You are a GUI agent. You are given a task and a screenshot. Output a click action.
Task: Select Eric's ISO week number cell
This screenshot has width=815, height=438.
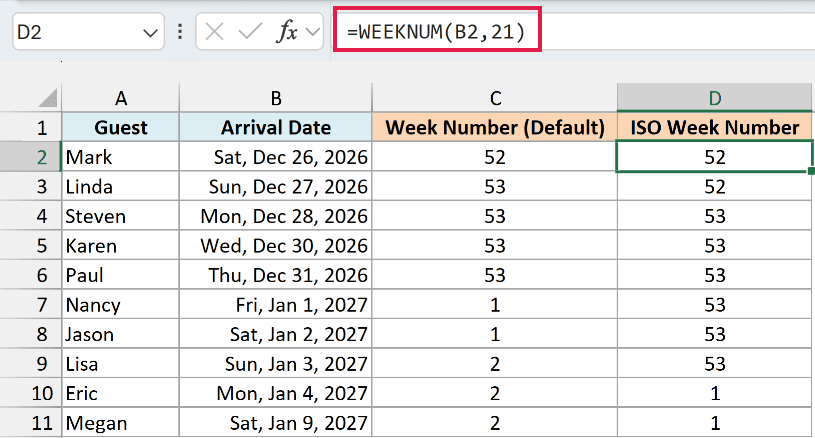(x=715, y=393)
